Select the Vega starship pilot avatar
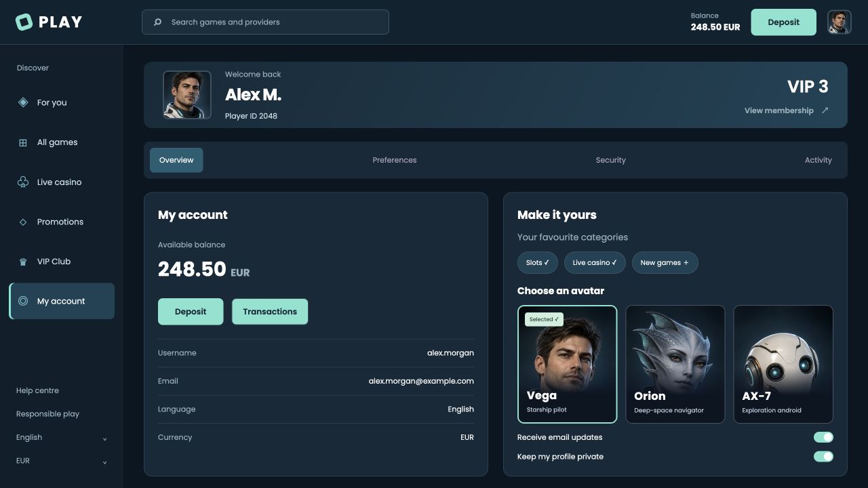This screenshot has width=868, height=488. click(x=567, y=365)
